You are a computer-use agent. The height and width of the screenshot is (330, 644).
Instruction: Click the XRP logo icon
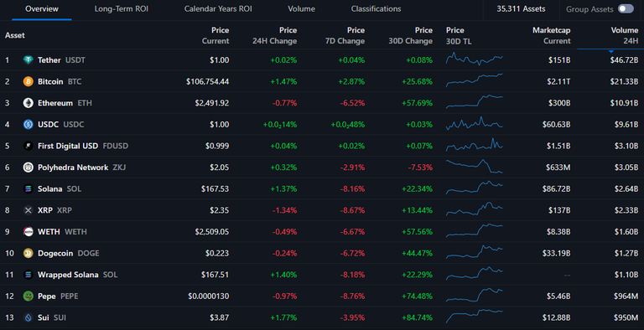[28, 210]
